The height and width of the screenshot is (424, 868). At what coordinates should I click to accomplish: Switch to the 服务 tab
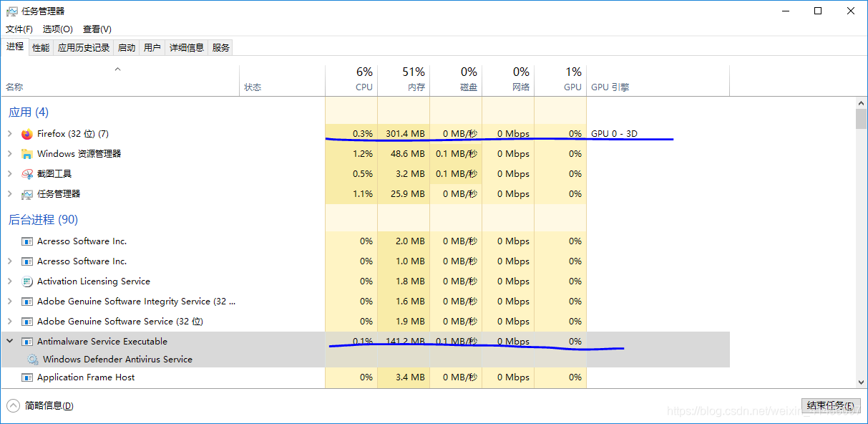pos(221,47)
